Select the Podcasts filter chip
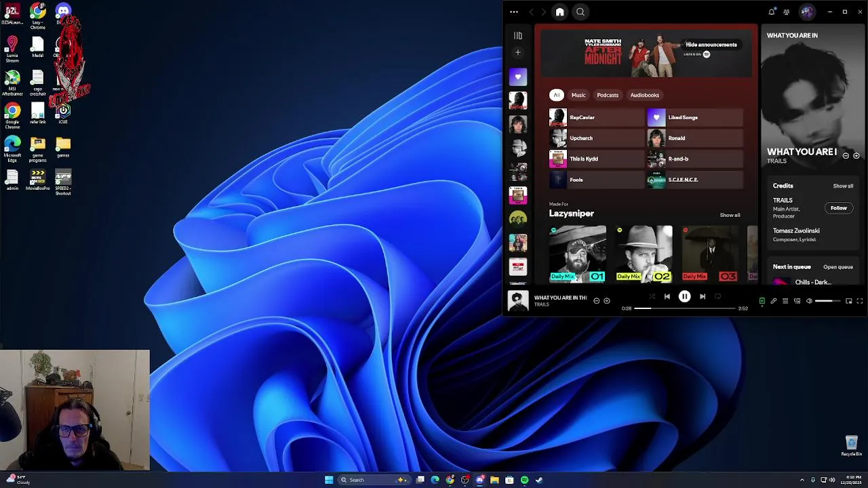The height and width of the screenshot is (488, 868). point(608,95)
